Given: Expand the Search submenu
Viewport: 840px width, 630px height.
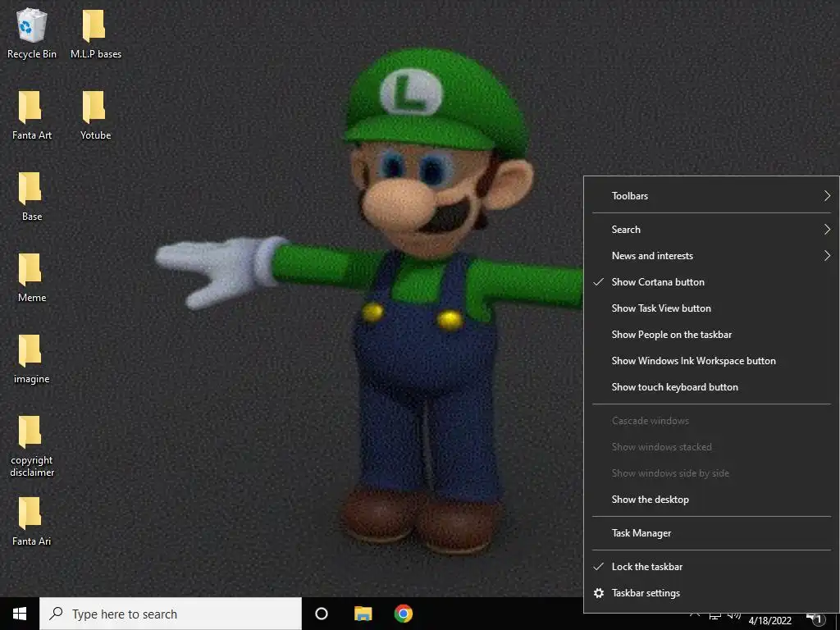Looking at the screenshot, I should click(711, 230).
